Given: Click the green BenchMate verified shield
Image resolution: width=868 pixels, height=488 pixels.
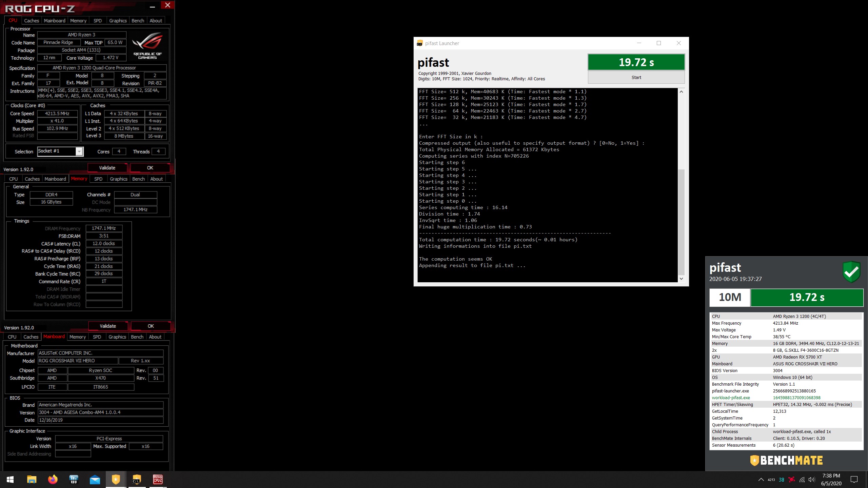Looking at the screenshot, I should tap(851, 272).
